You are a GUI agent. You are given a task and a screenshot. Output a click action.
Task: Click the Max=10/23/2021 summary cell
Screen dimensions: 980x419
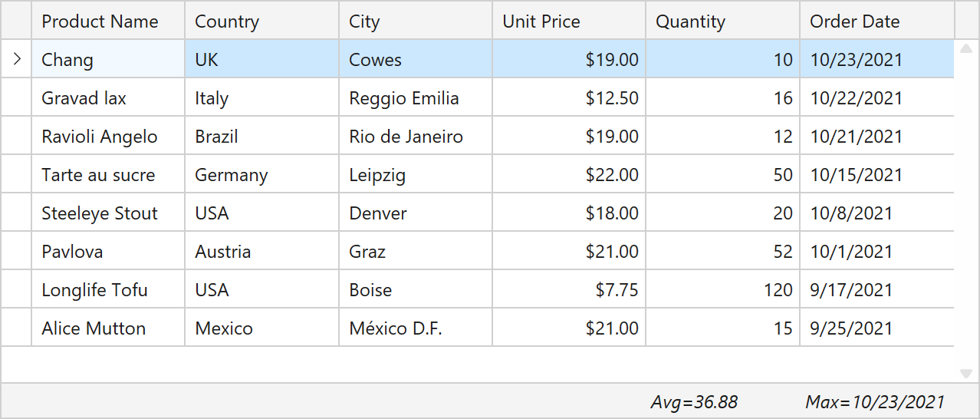pyautogui.click(x=875, y=402)
